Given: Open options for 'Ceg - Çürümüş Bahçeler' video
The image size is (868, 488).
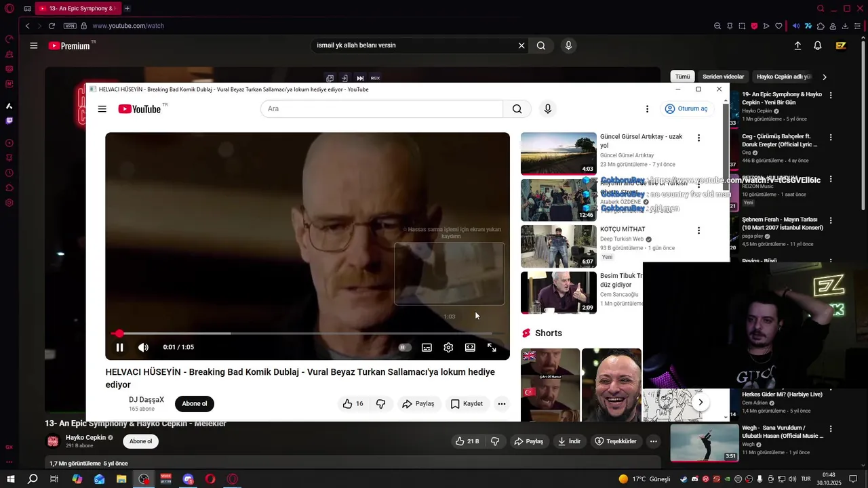Looking at the screenshot, I should pos(831,137).
